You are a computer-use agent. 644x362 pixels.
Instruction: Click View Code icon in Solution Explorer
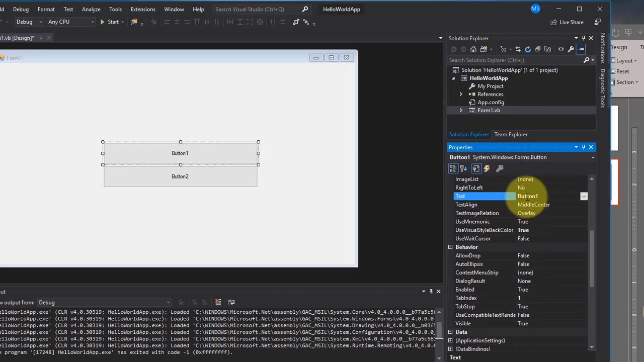click(560, 49)
